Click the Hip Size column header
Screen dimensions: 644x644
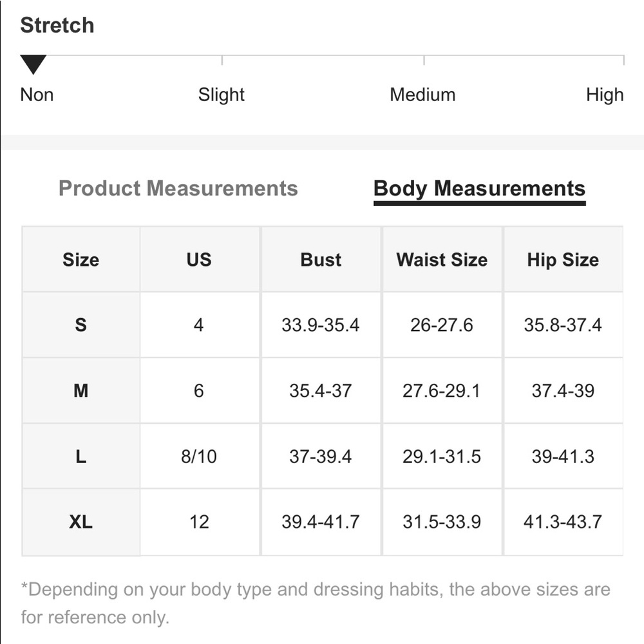563,260
